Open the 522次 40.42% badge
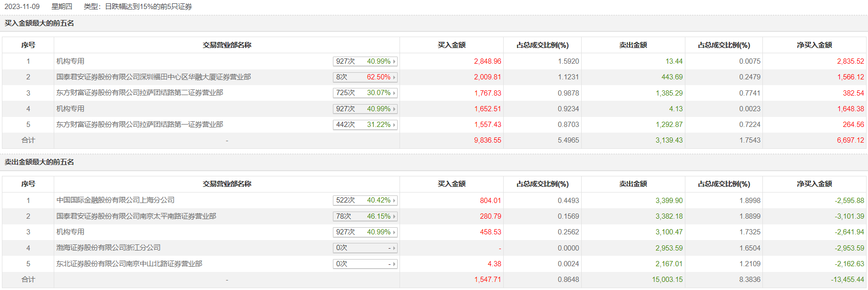 pos(365,201)
